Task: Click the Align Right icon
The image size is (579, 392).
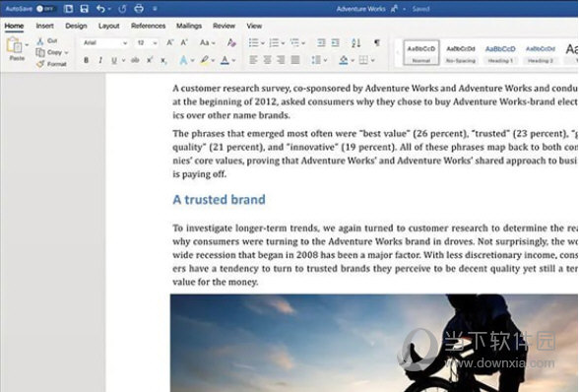Action: 281,60
